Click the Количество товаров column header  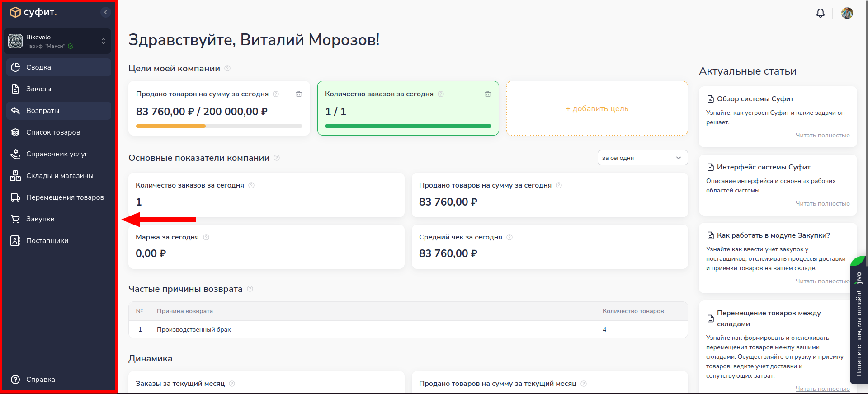point(633,311)
